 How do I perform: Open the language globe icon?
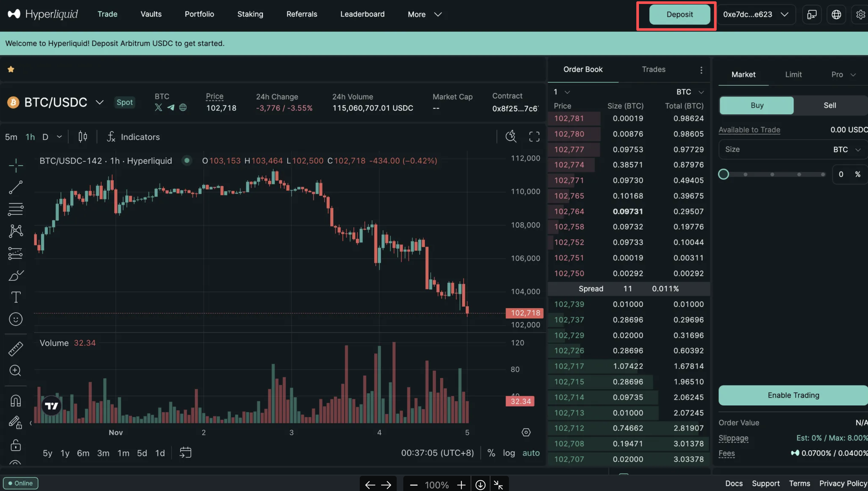836,15
